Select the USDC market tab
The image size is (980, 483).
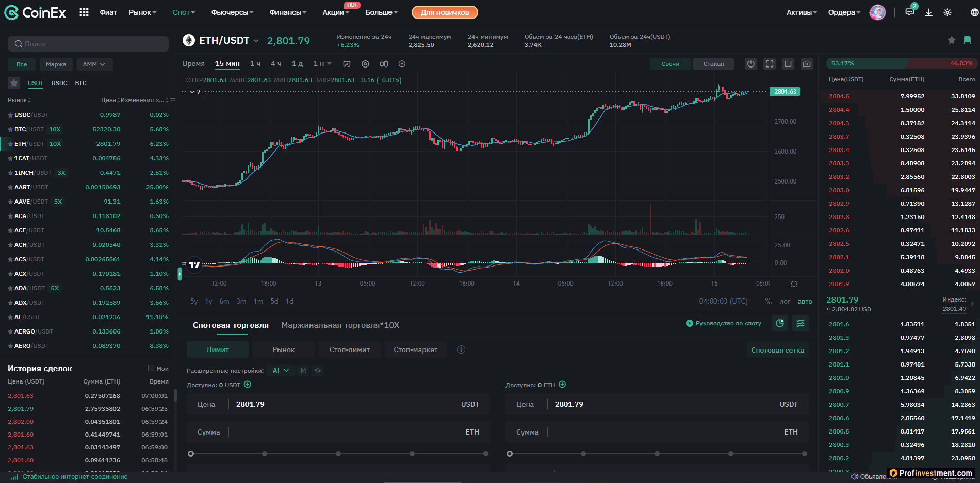point(59,83)
